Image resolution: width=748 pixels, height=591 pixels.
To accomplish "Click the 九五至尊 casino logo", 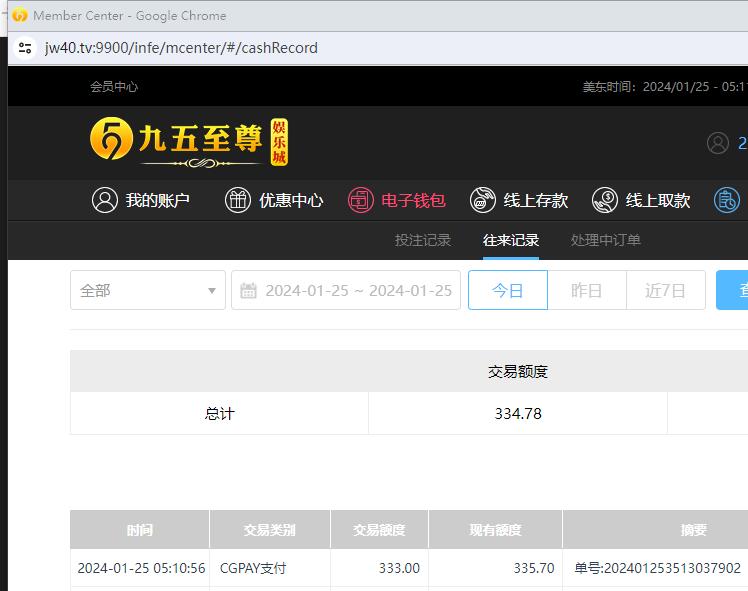I will [189, 143].
